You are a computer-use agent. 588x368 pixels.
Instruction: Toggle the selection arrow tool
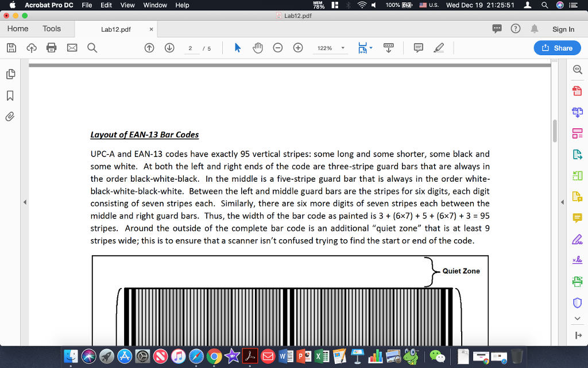[237, 48]
